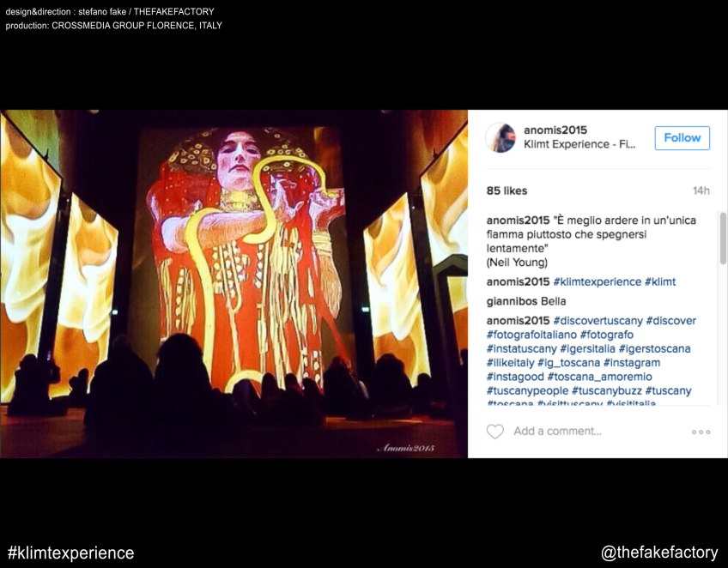728x568 pixels.
Task: Open the Klimt projection photo
Action: pos(234,284)
